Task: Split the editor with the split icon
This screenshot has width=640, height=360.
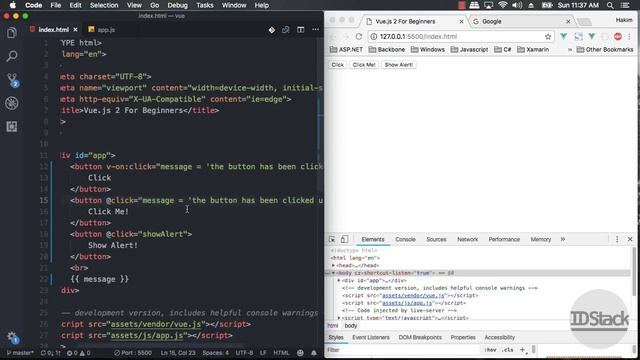Action: (300, 30)
